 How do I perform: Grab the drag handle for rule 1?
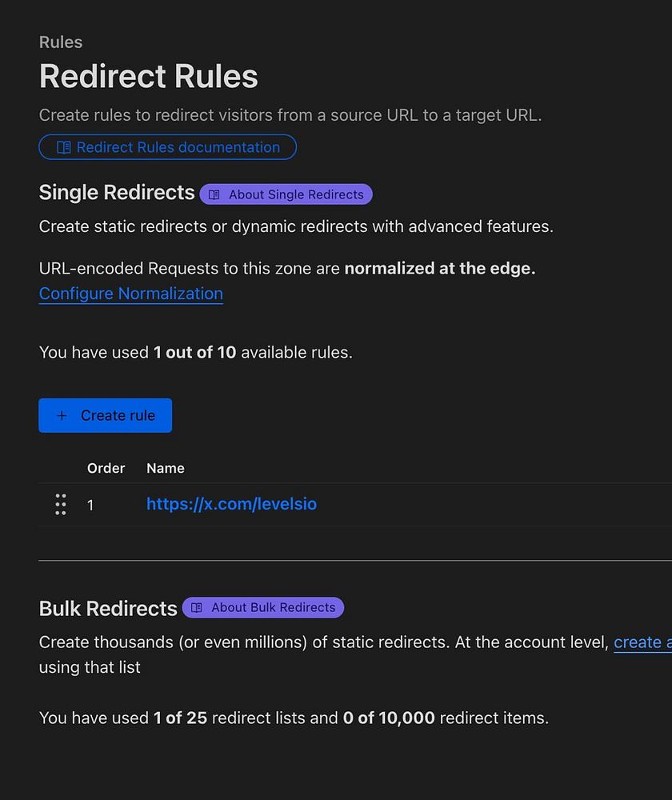(x=61, y=504)
